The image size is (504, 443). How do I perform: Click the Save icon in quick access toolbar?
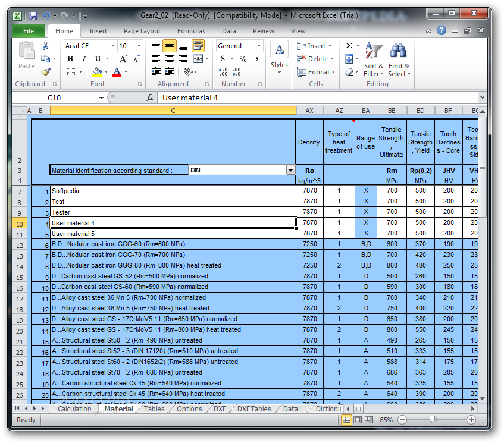33,15
